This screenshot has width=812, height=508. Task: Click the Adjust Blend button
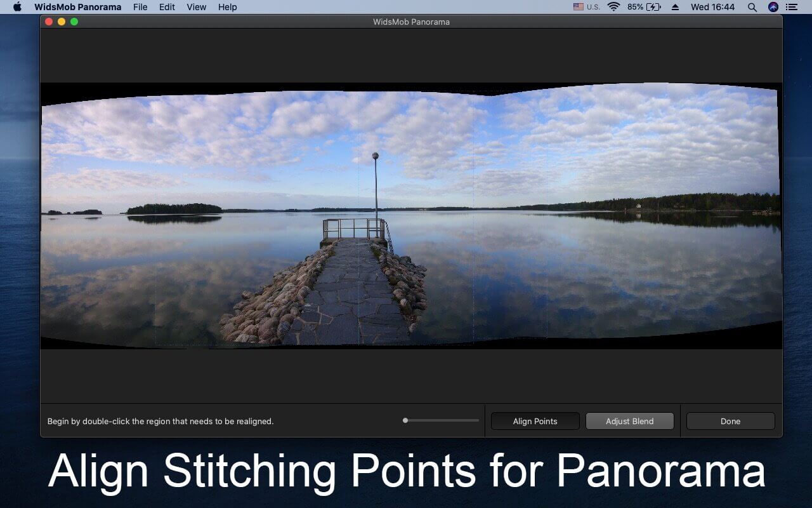(630, 421)
